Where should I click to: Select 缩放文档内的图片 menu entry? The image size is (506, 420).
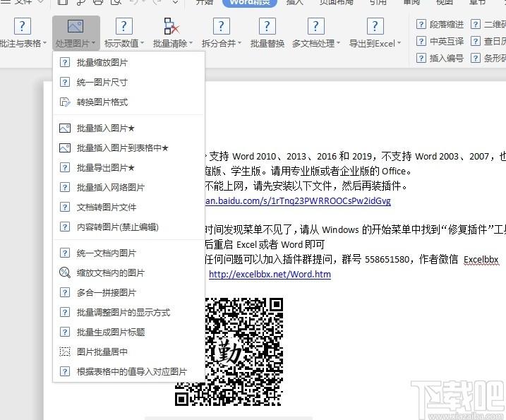pos(128,272)
